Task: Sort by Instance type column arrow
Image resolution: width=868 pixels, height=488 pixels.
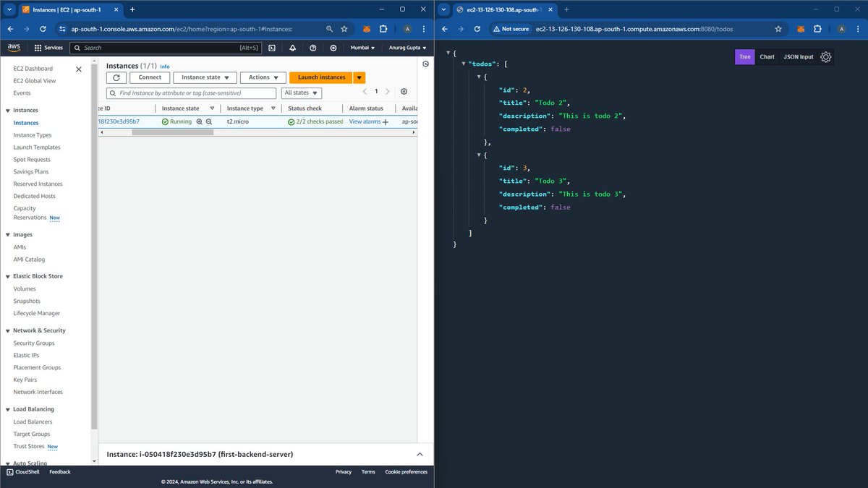Action: coord(273,108)
